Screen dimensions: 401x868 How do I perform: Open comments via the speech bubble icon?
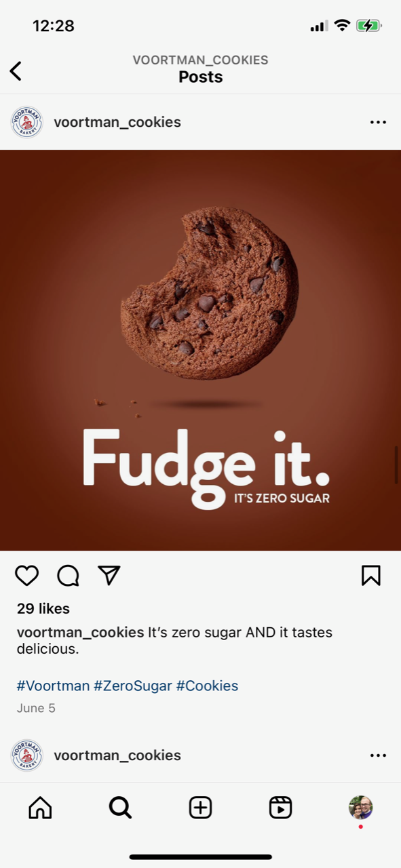point(68,576)
